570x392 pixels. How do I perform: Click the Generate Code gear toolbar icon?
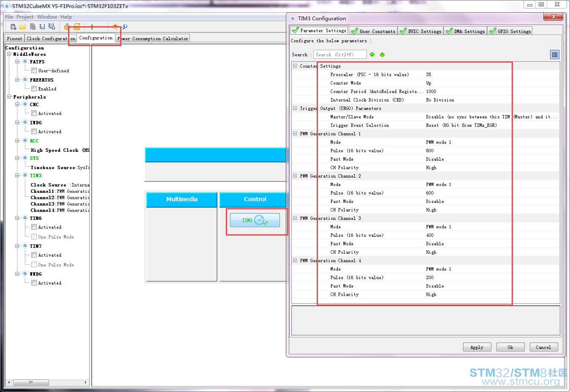coord(67,27)
